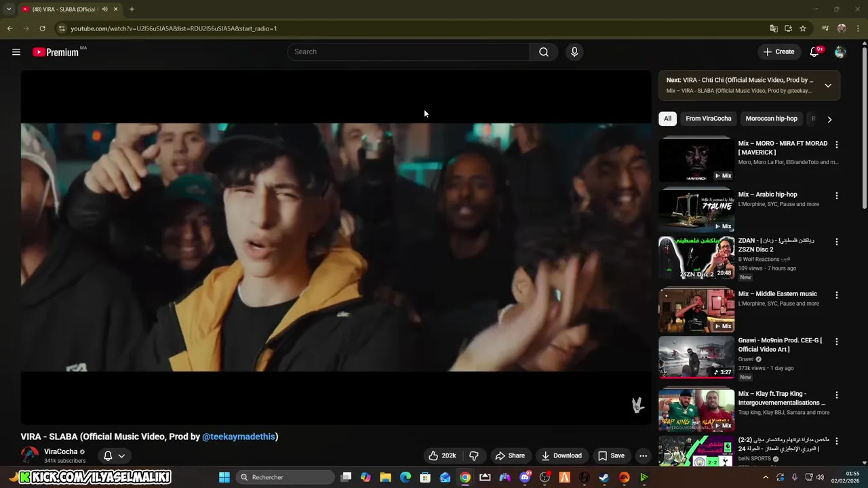The height and width of the screenshot is (488, 868).
Task: Open Chrome media controls icon
Action: coord(825,28)
